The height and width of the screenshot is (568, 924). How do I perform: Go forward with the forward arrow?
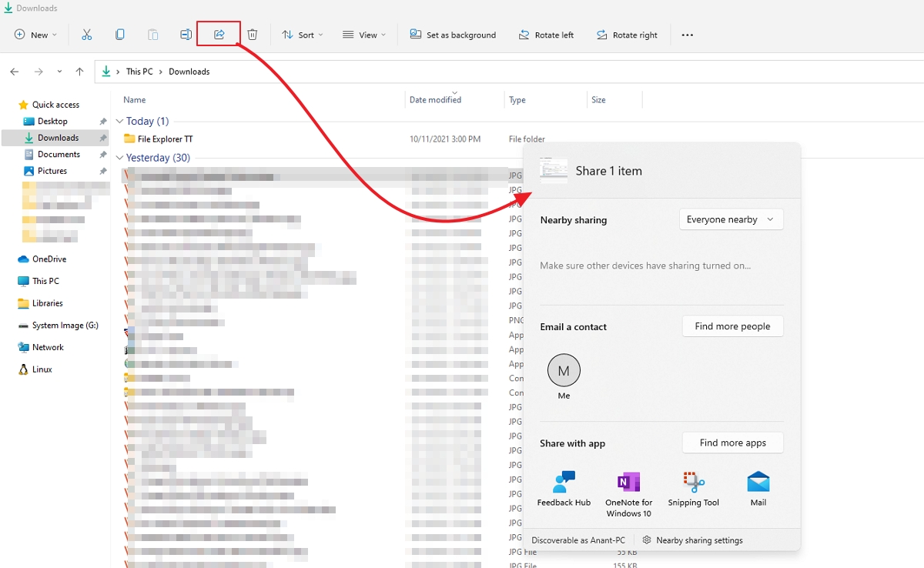point(38,72)
